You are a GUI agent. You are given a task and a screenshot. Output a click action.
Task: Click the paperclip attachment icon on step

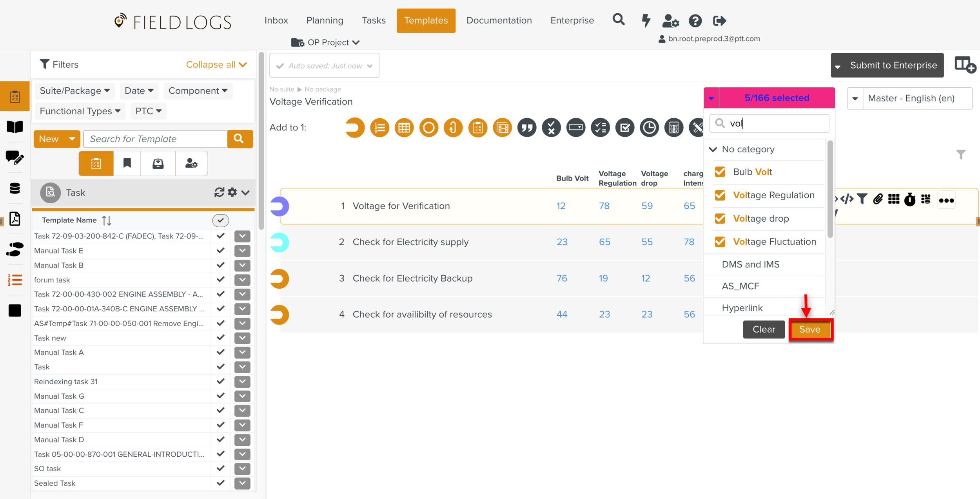[878, 199]
